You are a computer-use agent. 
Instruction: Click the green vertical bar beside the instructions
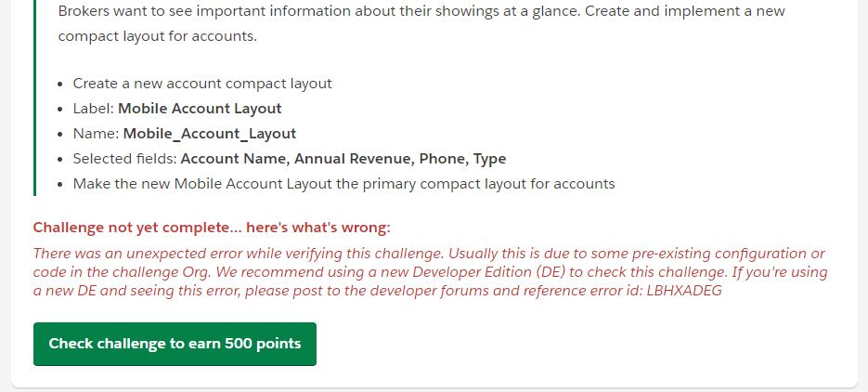(35, 98)
